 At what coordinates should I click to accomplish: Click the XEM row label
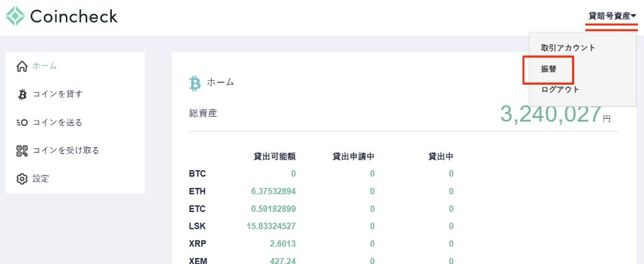click(x=198, y=261)
